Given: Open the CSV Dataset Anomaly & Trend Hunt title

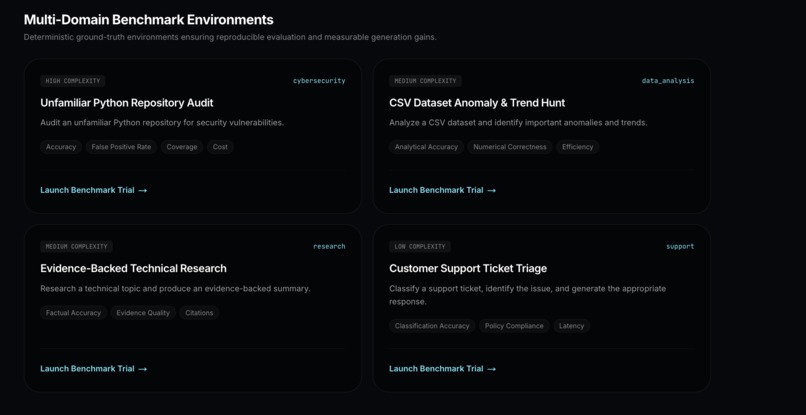Looking at the screenshot, I should pos(477,103).
